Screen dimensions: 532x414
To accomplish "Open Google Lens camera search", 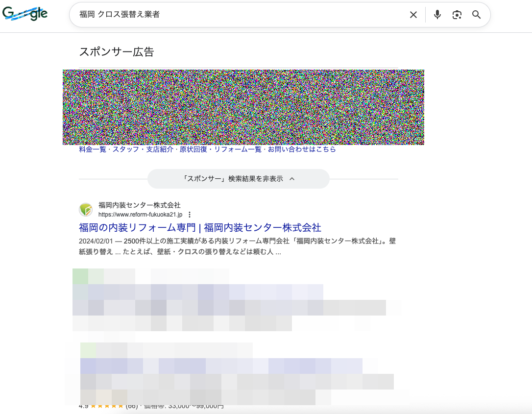I will (457, 15).
